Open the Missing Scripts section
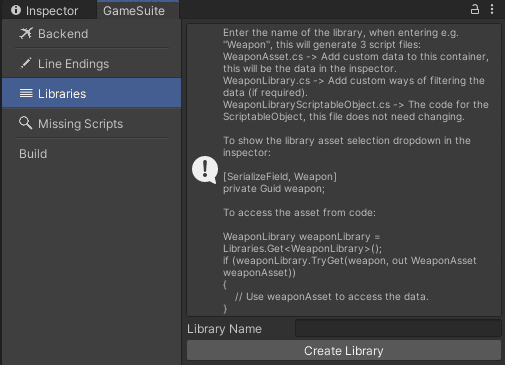Screen dimensions: 505x365 pyautogui.click(x=92, y=124)
